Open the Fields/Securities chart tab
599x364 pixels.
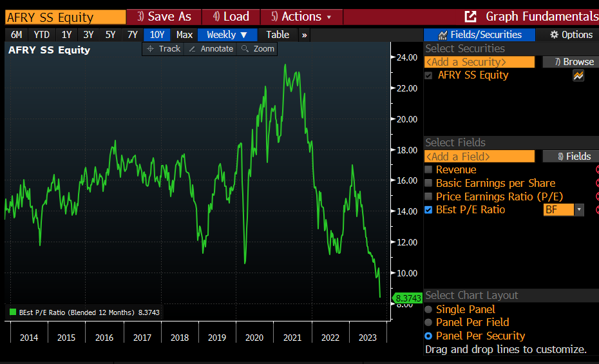click(479, 35)
